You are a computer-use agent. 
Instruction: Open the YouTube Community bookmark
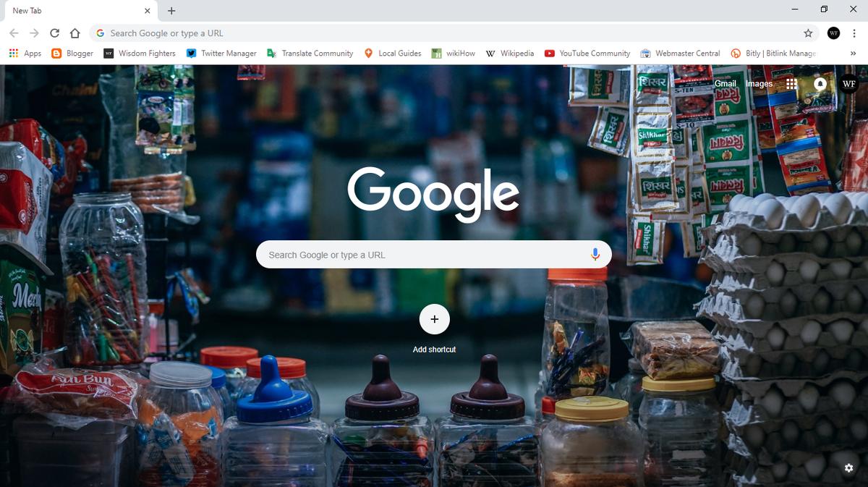click(587, 53)
